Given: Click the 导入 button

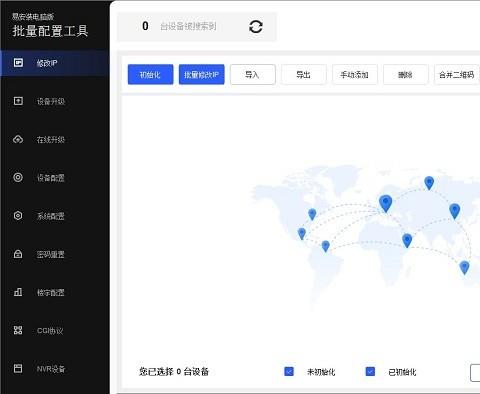Looking at the screenshot, I should coord(253,74).
